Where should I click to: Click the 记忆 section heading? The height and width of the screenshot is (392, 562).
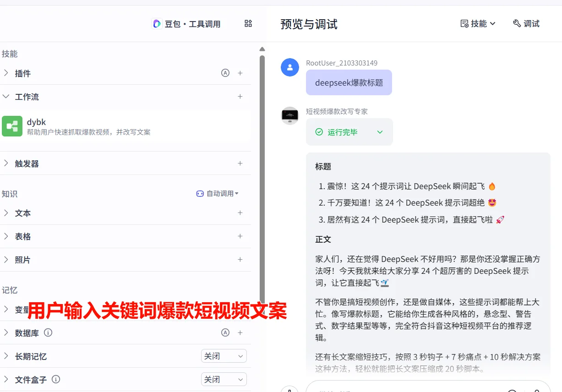coord(10,290)
